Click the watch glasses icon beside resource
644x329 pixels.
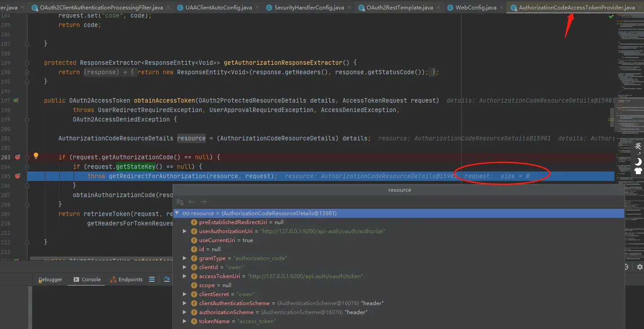pos(186,213)
